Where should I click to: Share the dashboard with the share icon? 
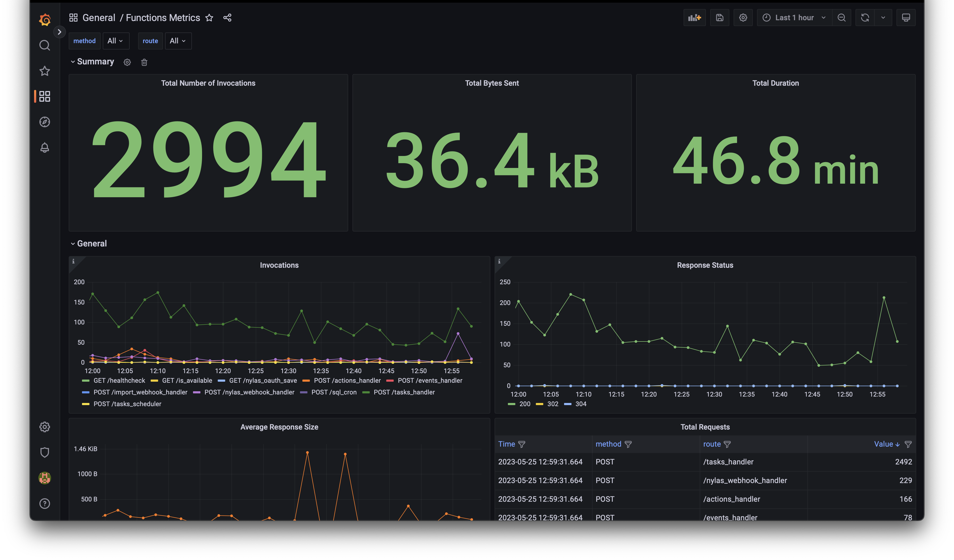(x=227, y=18)
